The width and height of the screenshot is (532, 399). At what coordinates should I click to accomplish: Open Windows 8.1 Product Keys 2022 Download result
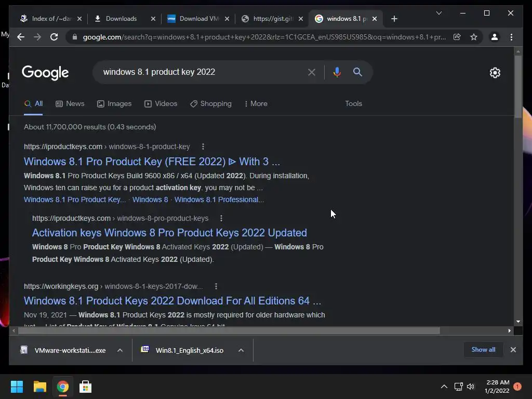[x=172, y=301]
